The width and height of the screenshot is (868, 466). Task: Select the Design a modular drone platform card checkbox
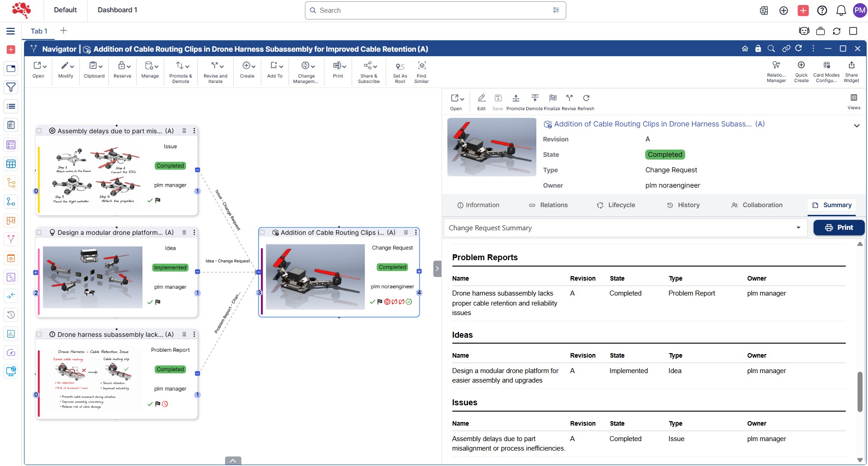point(39,233)
